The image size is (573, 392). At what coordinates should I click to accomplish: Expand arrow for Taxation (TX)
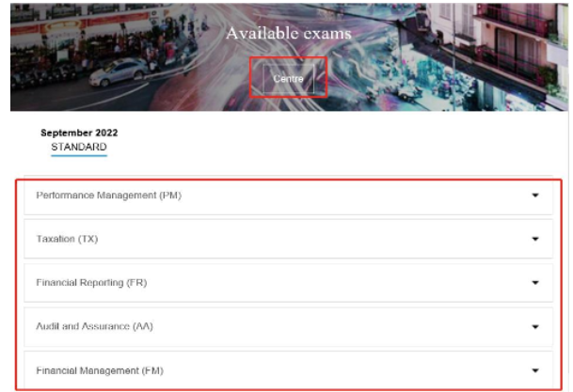[x=535, y=239]
